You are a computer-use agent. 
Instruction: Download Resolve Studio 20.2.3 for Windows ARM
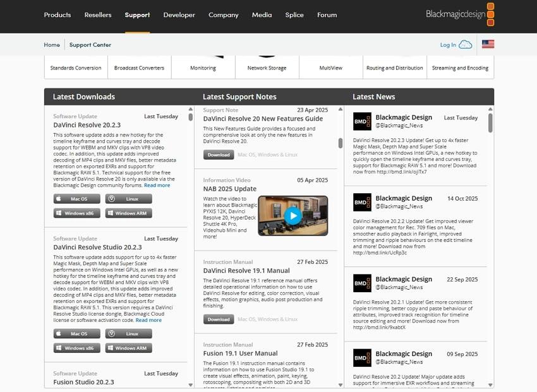click(x=129, y=348)
